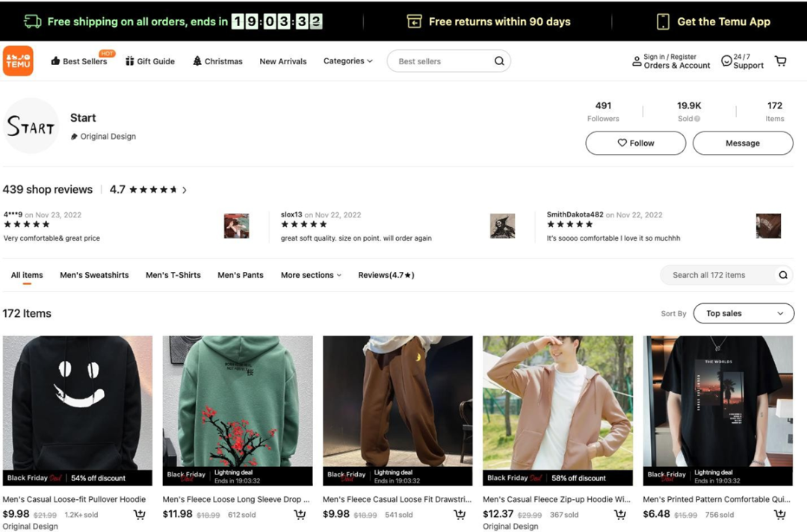Add the $6.48 printed t-shirt to cart
Image resolution: width=807 pixels, height=532 pixels.
click(780, 514)
